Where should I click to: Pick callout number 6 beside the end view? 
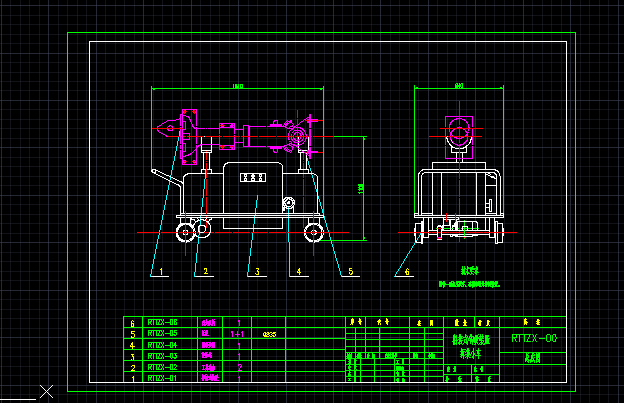(x=407, y=271)
